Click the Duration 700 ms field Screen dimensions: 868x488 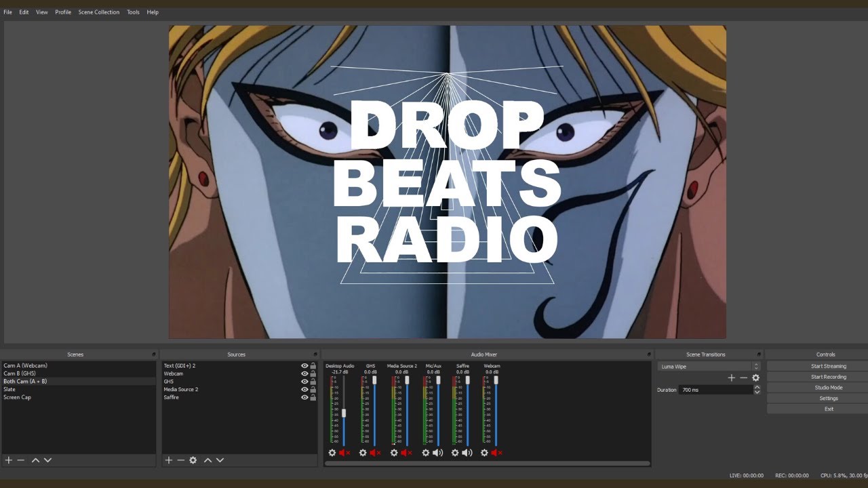pyautogui.click(x=717, y=390)
